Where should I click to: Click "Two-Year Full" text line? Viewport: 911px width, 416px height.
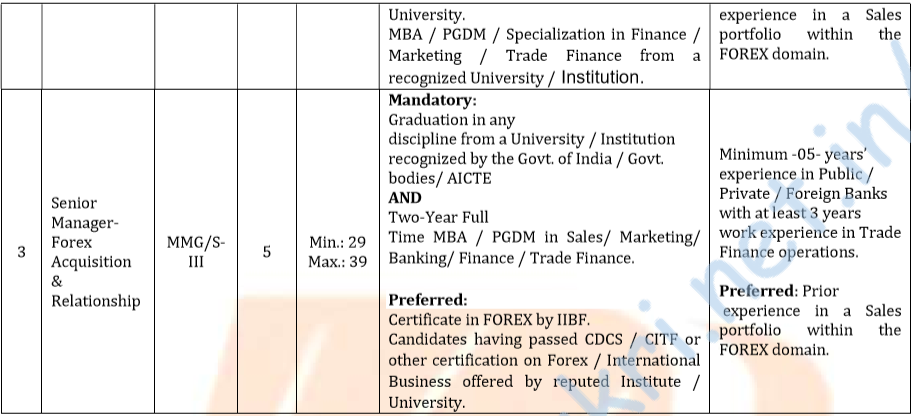pyautogui.click(x=435, y=217)
